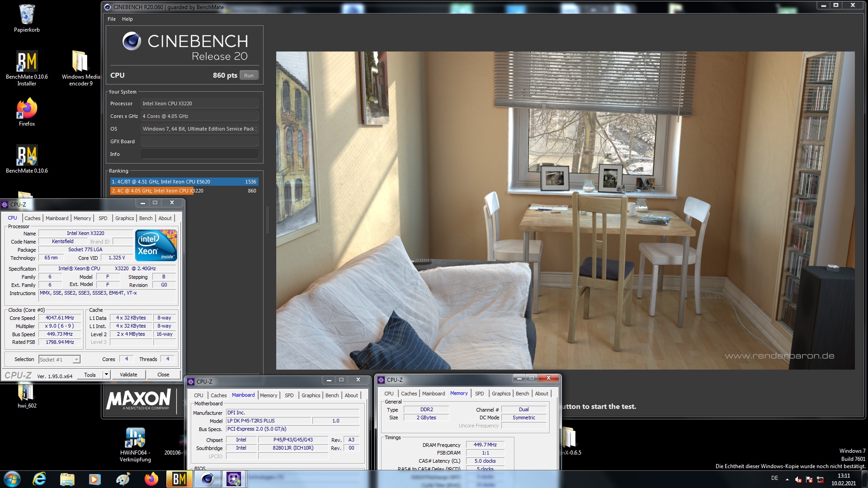
Task: Click the Show Desktop strip at taskbar end
Action: 864,479
